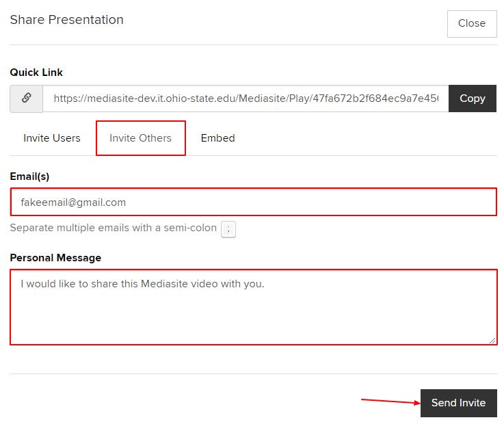Click 'Separate multiple emails with a semi-colon' hint
Screen dimensions: 504x433
pyautogui.click(x=113, y=228)
